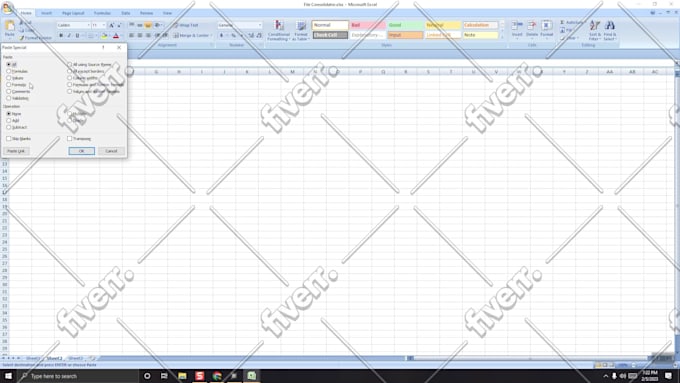
Task: Click Increase Font Size icon
Action: click(111, 25)
